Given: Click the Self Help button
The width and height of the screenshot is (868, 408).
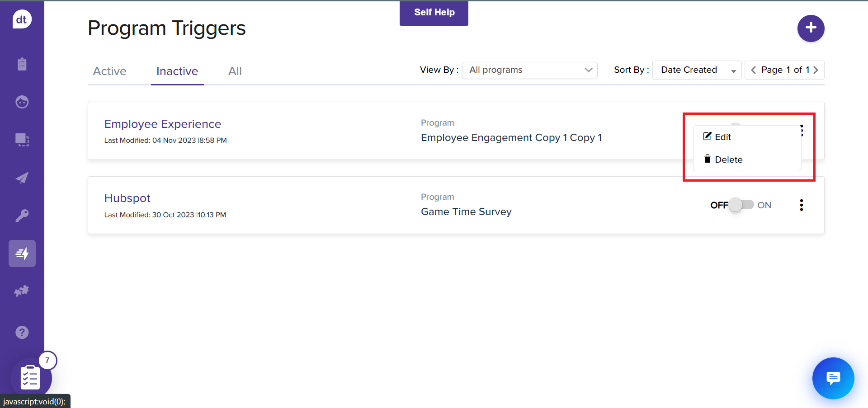Looking at the screenshot, I should tap(434, 13).
